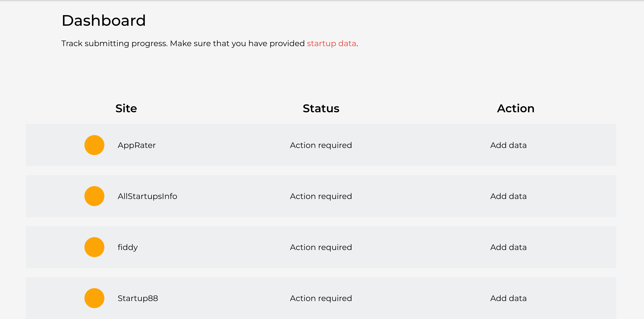Click Action required status for fiddy
The image size is (644, 319).
[x=321, y=247]
